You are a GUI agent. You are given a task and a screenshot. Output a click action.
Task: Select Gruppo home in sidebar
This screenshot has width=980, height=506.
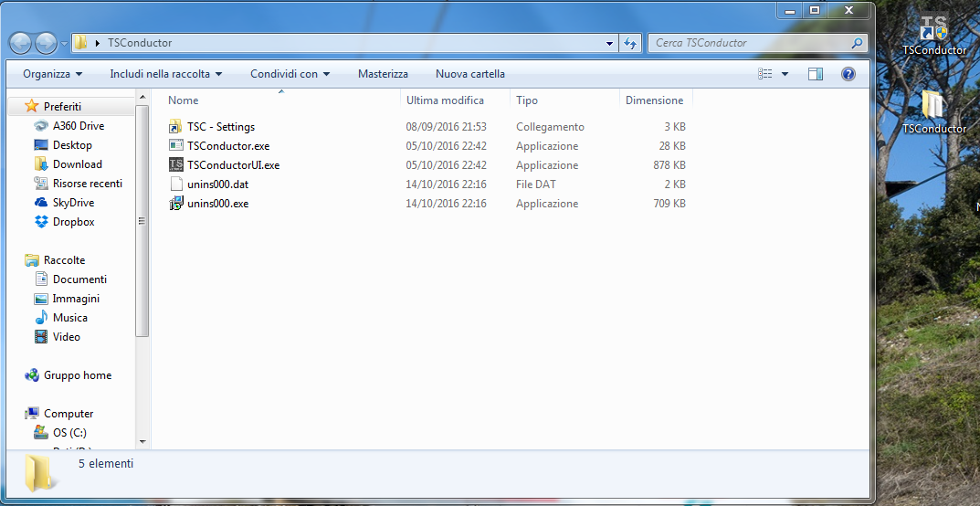(x=78, y=375)
